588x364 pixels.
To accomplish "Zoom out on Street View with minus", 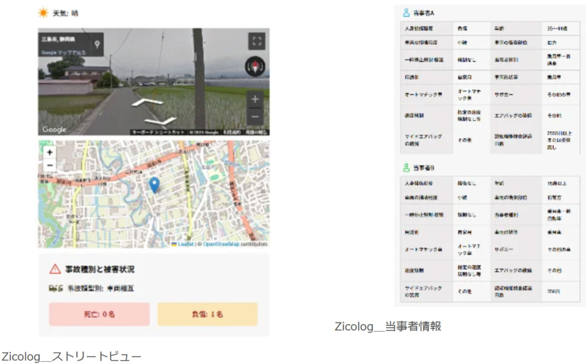I will 256,117.
